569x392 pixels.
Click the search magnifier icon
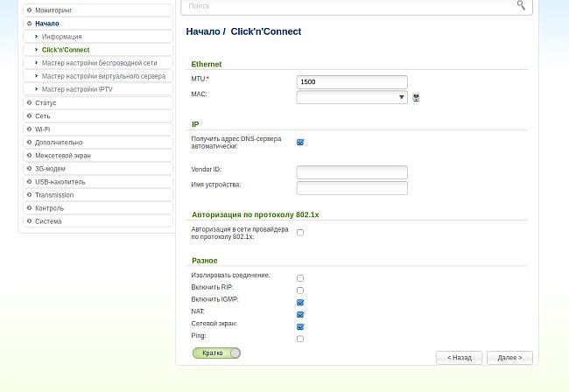[x=521, y=5]
